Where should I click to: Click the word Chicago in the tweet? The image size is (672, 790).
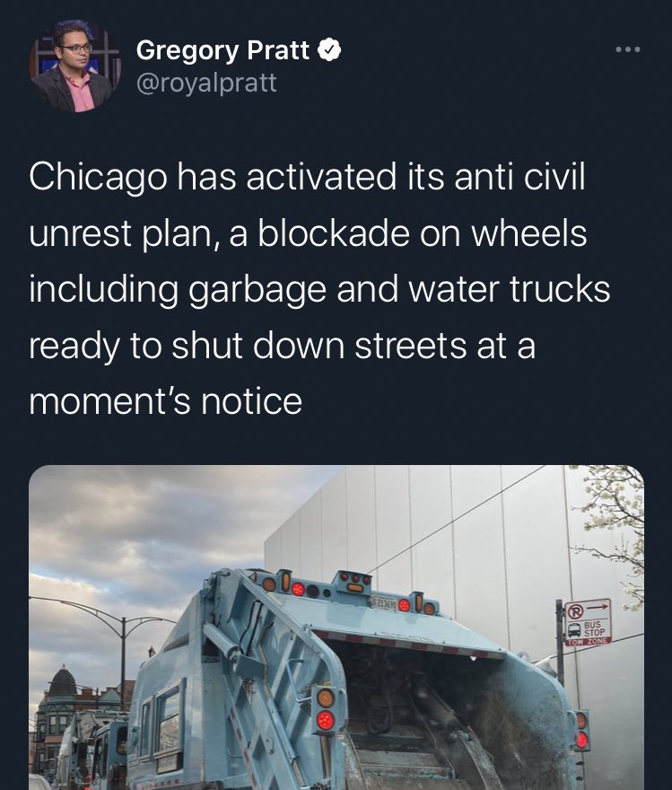[98, 178]
